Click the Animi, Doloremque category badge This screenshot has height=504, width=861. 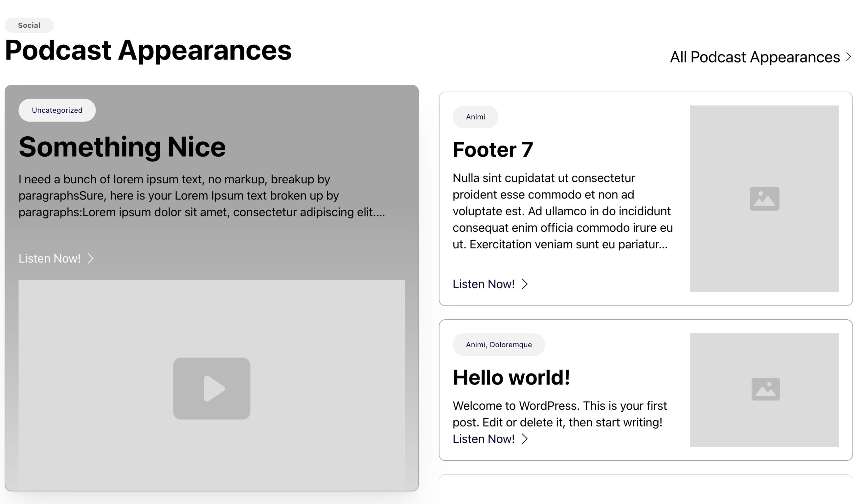(498, 345)
